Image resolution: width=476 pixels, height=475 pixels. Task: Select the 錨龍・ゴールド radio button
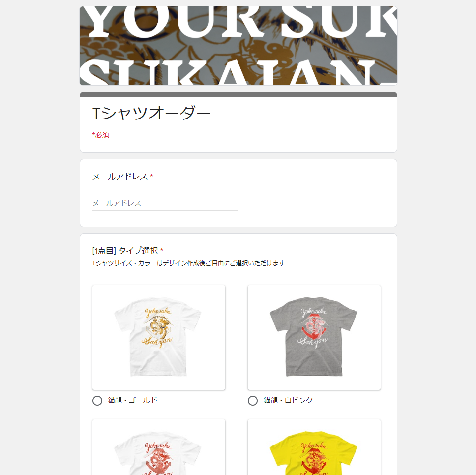coord(97,400)
